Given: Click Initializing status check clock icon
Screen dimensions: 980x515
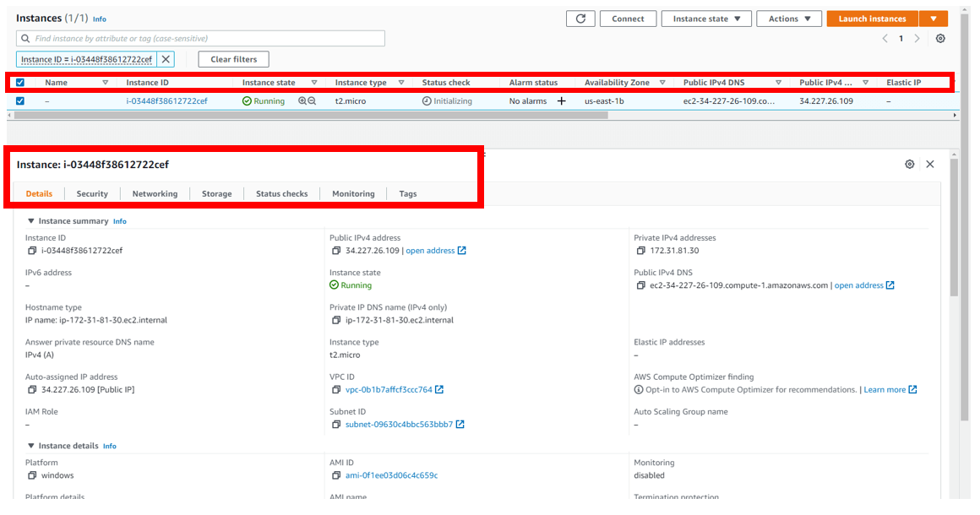Looking at the screenshot, I should [427, 101].
